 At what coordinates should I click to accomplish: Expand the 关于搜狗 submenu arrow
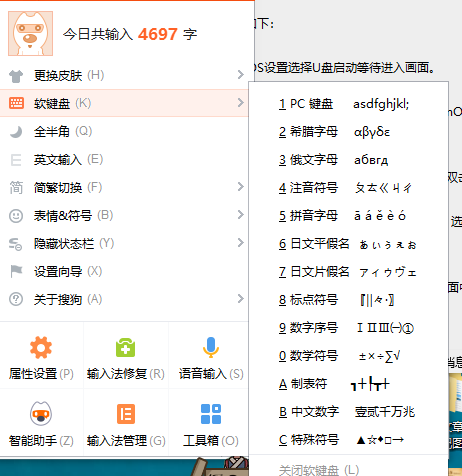[x=241, y=299]
